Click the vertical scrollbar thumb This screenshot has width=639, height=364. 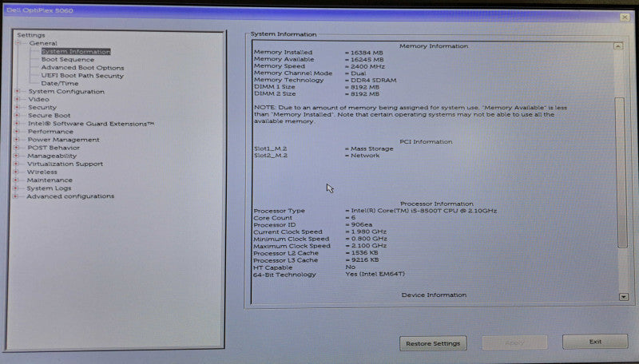point(622,172)
